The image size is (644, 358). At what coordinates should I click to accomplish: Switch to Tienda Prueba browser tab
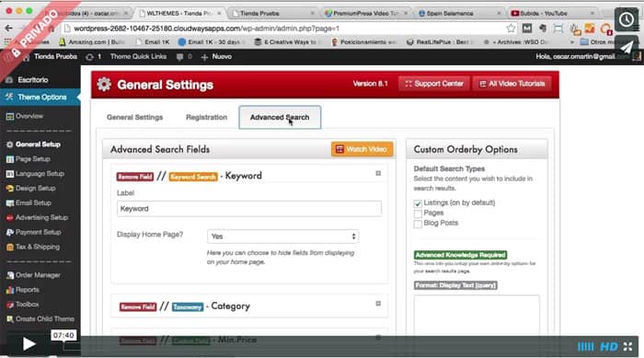[x=271, y=13]
